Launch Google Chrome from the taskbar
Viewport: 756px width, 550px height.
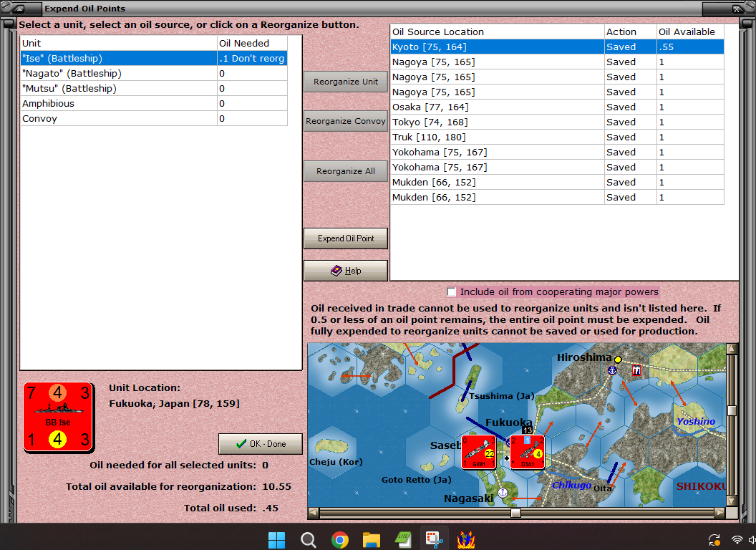[x=340, y=540]
